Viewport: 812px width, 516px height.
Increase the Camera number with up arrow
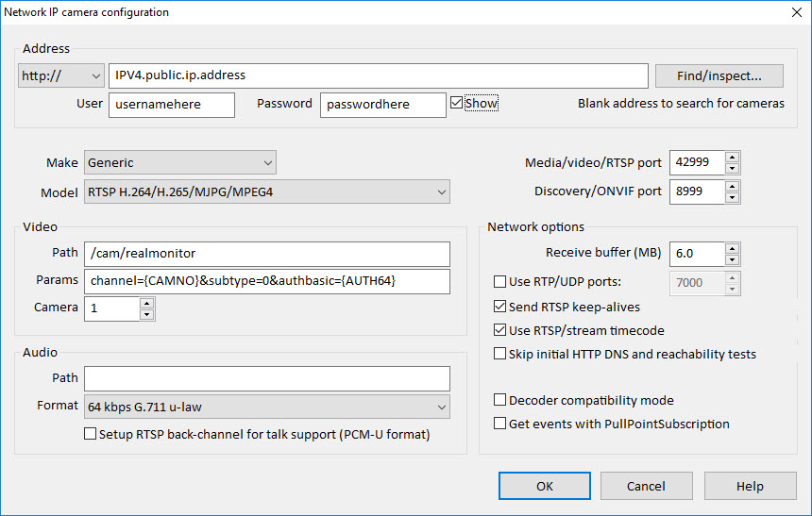tap(147, 304)
